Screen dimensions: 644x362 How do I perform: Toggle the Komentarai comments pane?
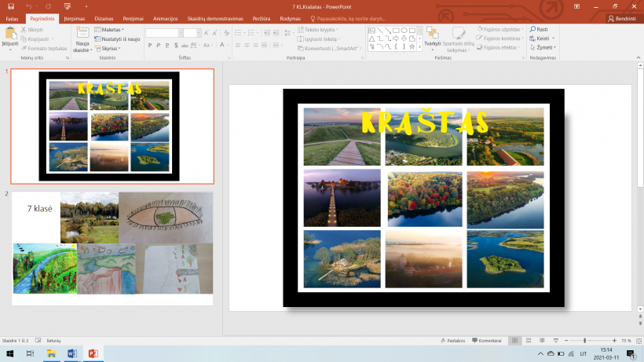tap(487, 341)
